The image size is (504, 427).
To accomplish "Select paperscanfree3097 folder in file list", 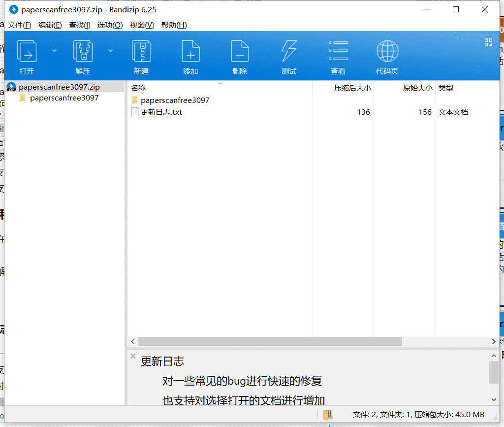I will 175,100.
